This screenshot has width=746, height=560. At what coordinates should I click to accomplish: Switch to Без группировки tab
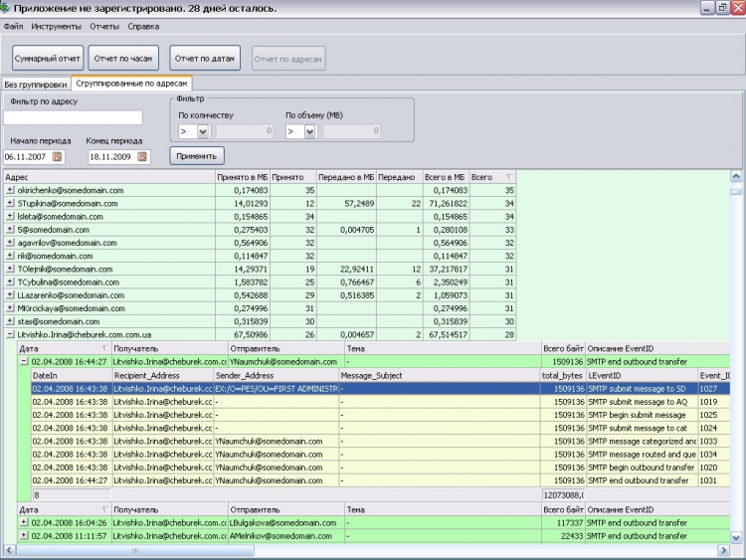[36, 85]
